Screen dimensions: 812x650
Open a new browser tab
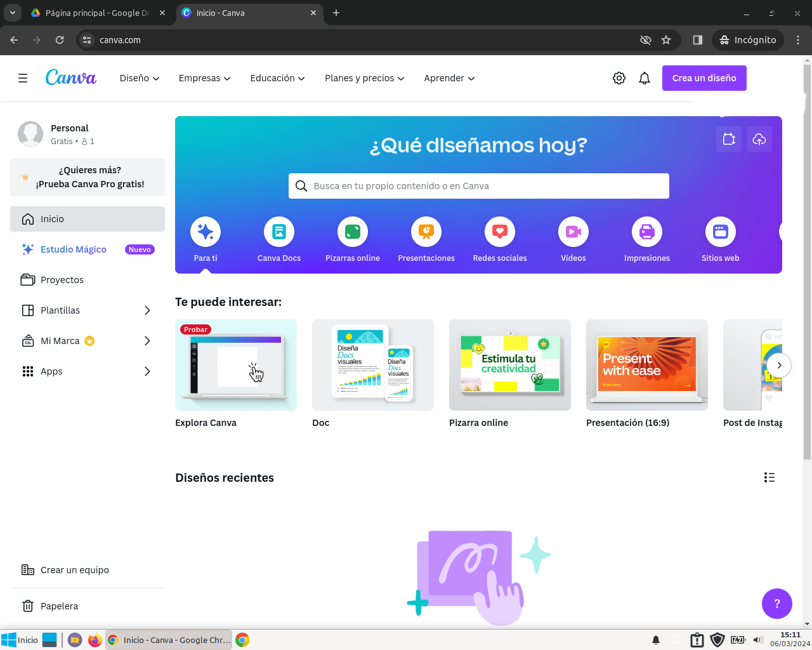coord(336,13)
